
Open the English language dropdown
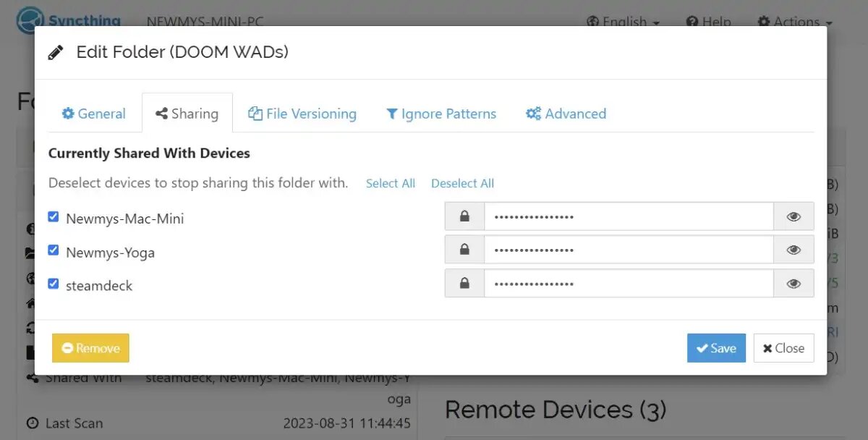point(624,22)
